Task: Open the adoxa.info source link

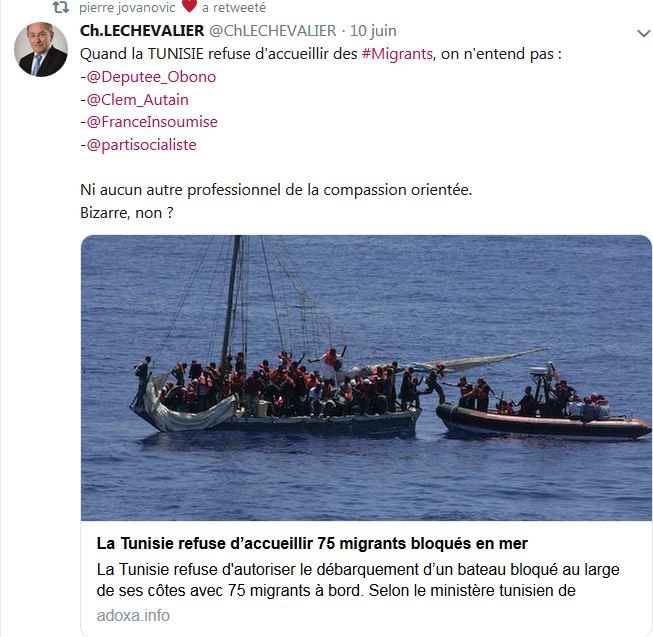Action: pyautogui.click(x=133, y=616)
